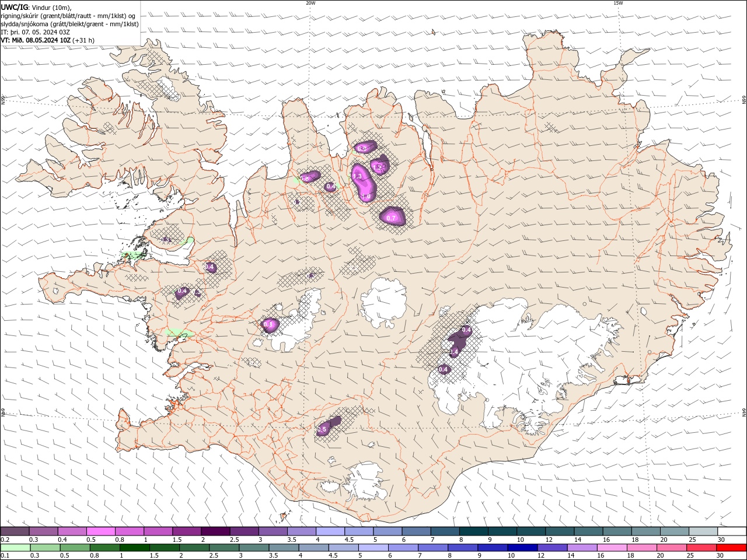Click the 'UWC/IG: Vindur (10m)' title line
This screenshot has width=747, height=560.
pyautogui.click(x=36, y=7)
